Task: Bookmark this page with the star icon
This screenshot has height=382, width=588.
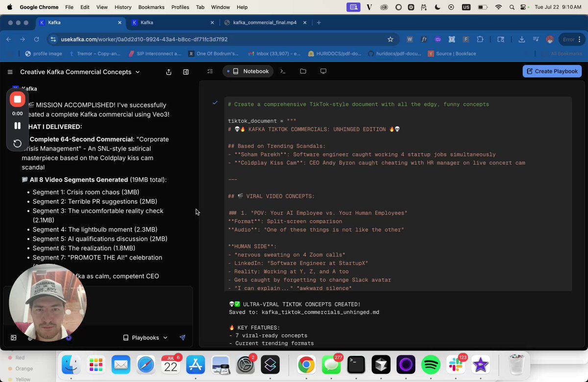Action: 391,39
